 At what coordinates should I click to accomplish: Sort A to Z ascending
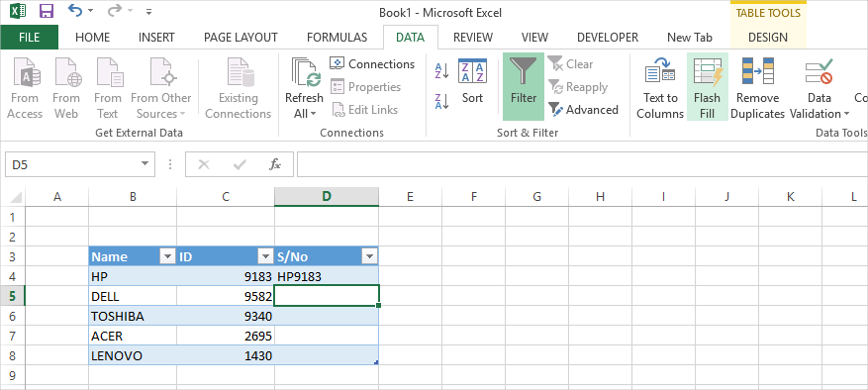coord(441,70)
